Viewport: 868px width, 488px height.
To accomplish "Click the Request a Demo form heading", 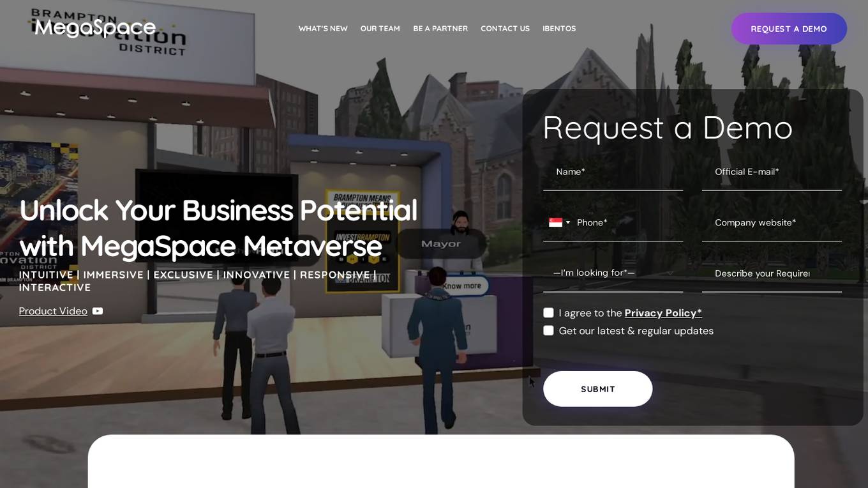I will point(668,128).
